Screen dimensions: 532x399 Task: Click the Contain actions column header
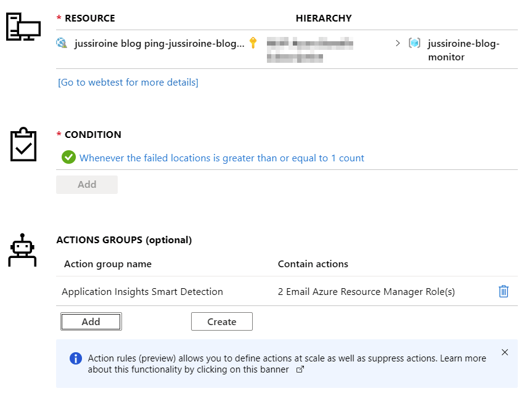coord(313,264)
